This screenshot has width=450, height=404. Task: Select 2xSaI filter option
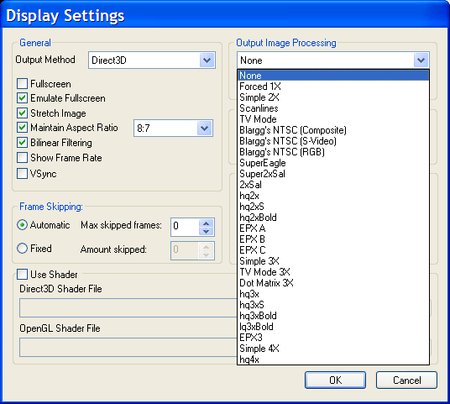pyautogui.click(x=333, y=185)
